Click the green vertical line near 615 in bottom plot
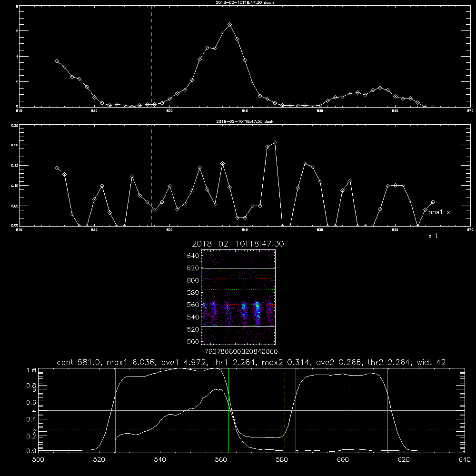 (x=387, y=410)
